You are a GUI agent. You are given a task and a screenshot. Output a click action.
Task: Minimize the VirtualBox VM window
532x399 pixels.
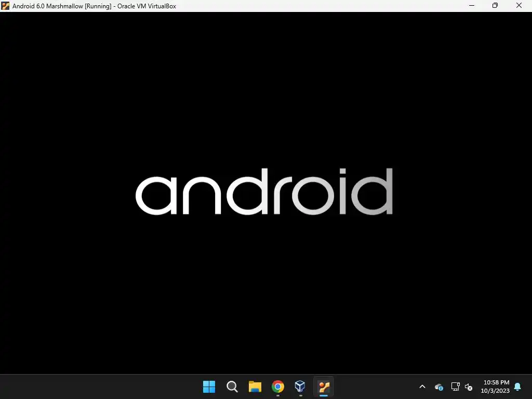click(472, 5)
